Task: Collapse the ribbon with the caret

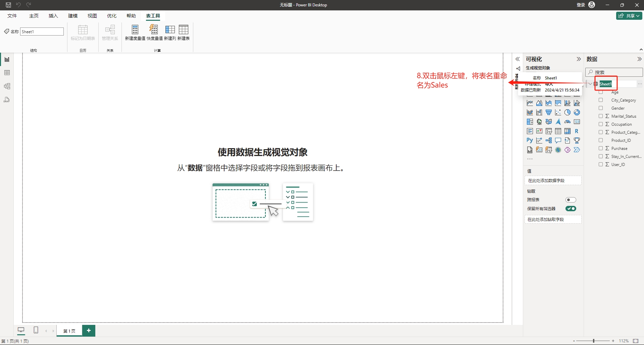Action: [641, 50]
